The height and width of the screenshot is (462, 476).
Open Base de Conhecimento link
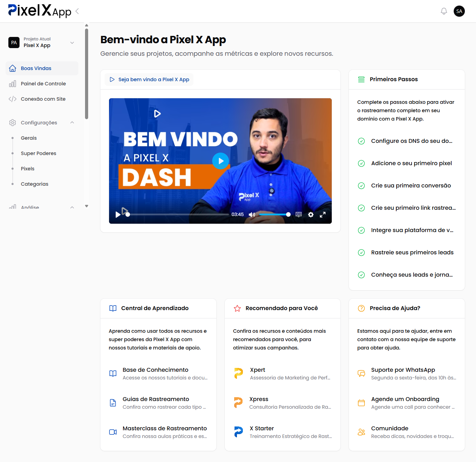point(159,374)
